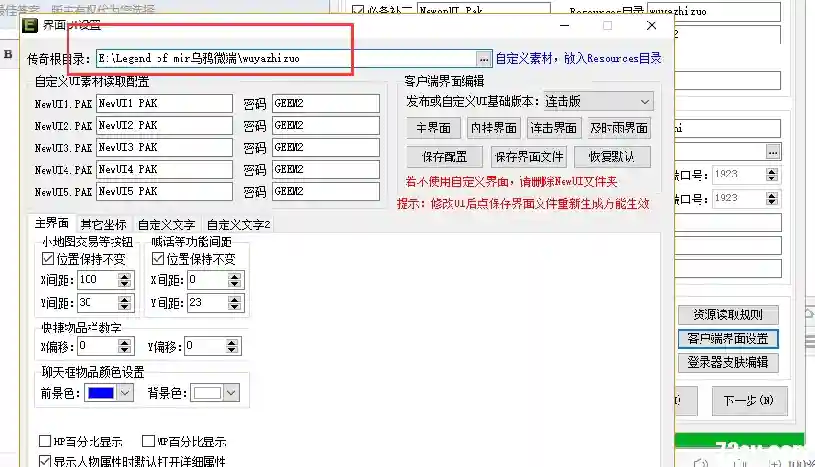
Task: Open the foreground color dropdown
Action: (125, 393)
